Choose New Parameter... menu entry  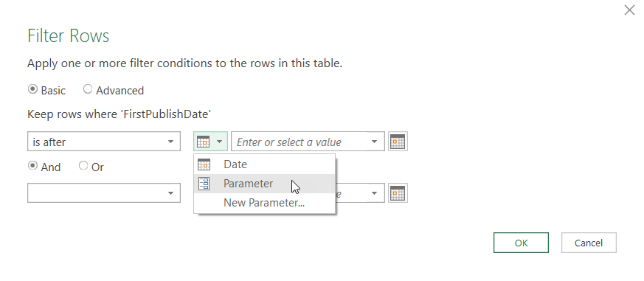pyautogui.click(x=265, y=203)
